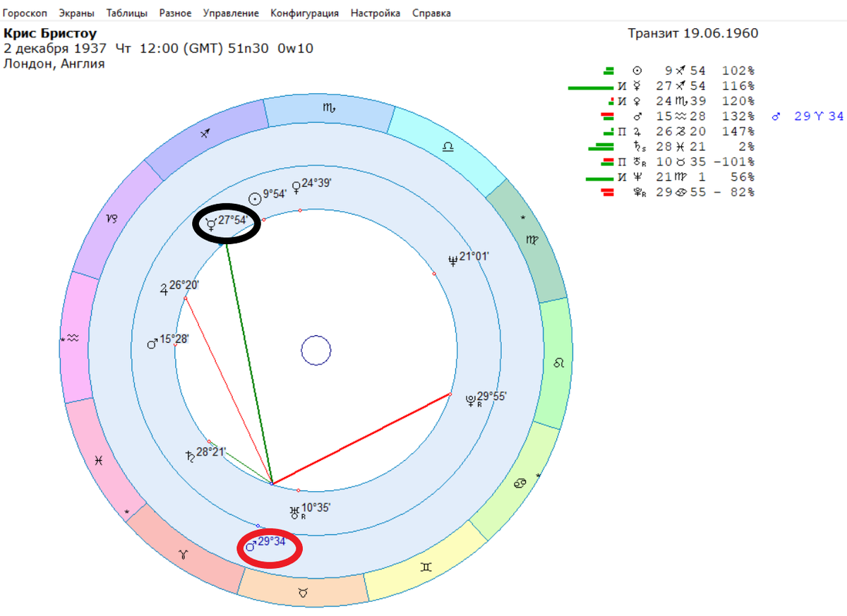This screenshot has width=847, height=616.
Task: Click the chart name Крис Бристоу
Action: tap(50, 34)
